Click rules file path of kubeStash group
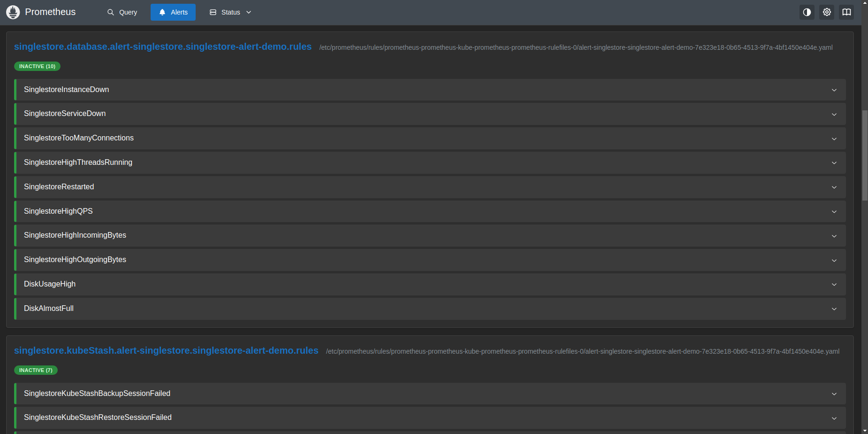This screenshot has height=434, width=868. pyautogui.click(x=583, y=351)
